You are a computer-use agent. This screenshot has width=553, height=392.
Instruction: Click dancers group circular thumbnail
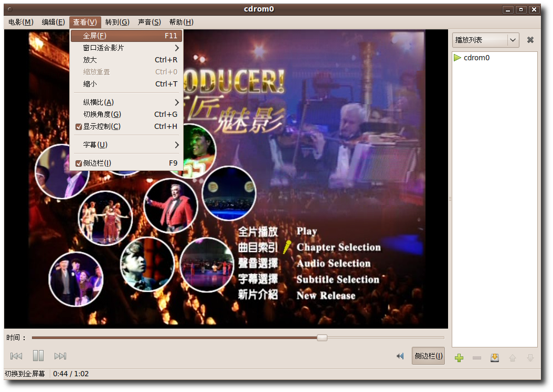[x=105, y=218]
